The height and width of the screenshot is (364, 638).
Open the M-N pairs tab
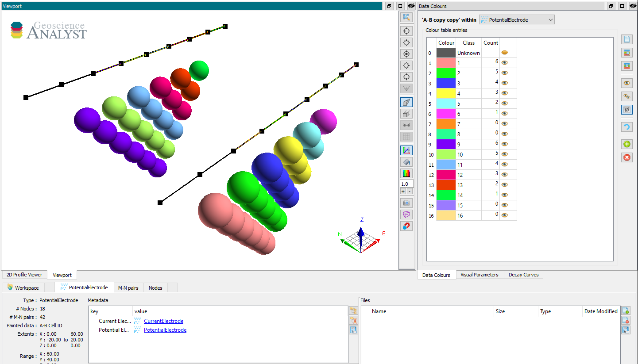pyautogui.click(x=128, y=288)
